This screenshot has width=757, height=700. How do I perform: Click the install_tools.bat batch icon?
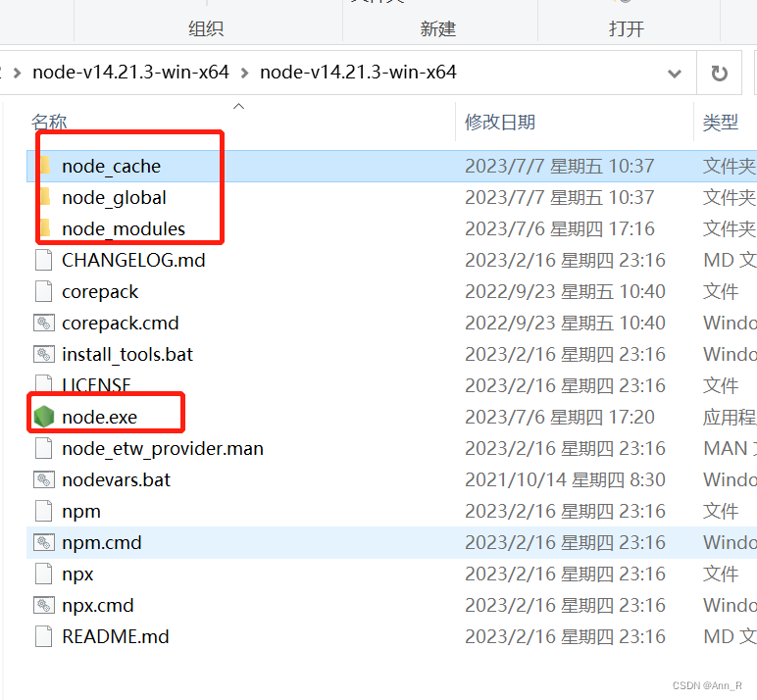[x=43, y=354]
